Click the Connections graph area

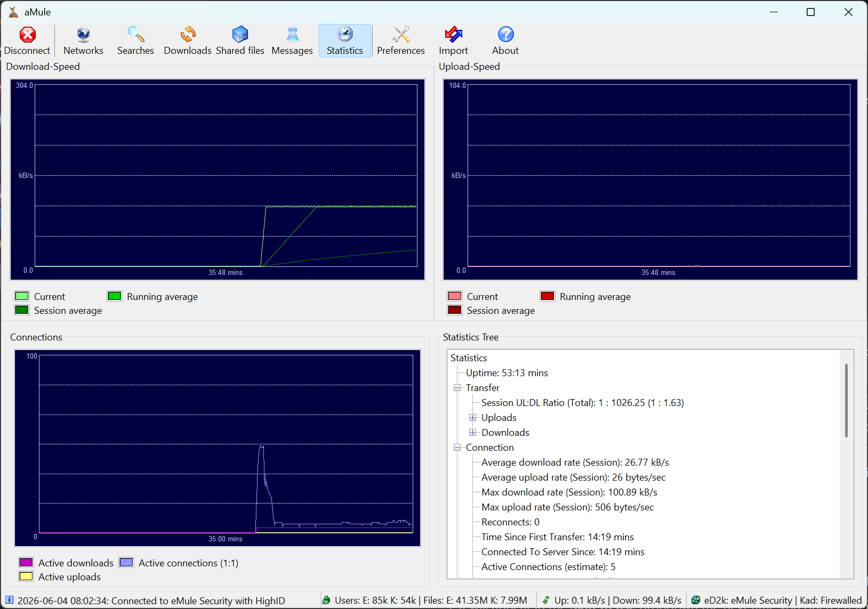click(x=218, y=448)
